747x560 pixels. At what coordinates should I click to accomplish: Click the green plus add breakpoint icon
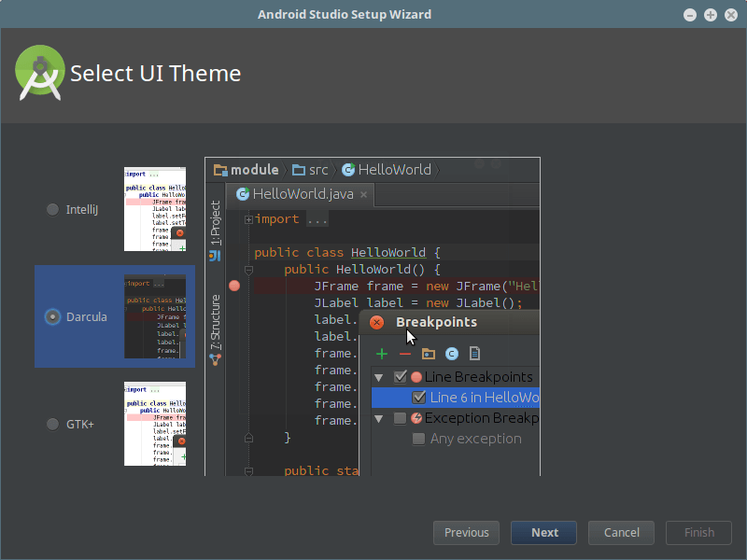point(381,354)
